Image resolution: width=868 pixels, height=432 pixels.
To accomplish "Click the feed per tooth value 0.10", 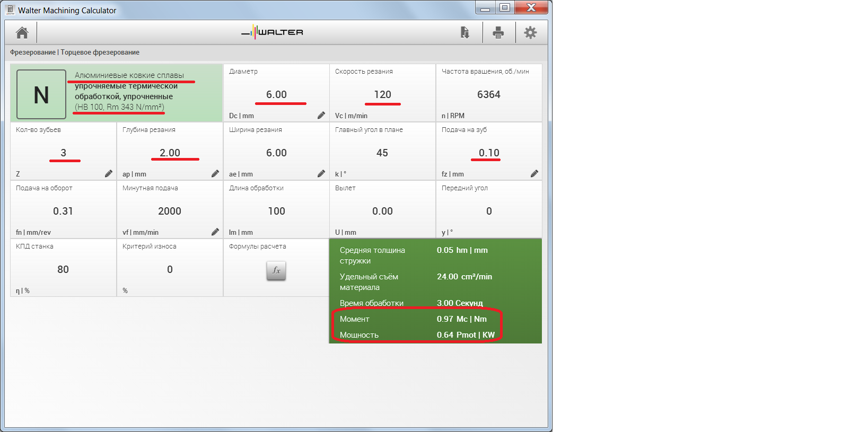I will (489, 153).
